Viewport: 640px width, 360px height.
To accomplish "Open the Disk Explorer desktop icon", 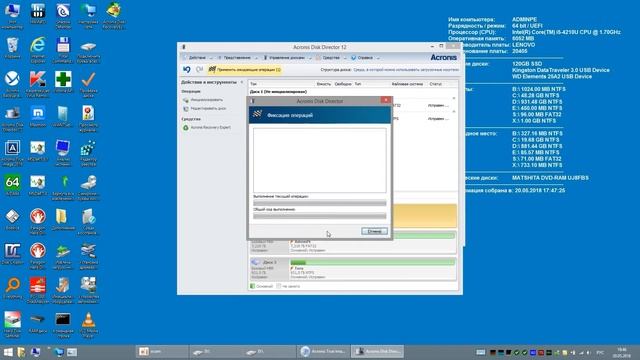I will click(12, 254).
